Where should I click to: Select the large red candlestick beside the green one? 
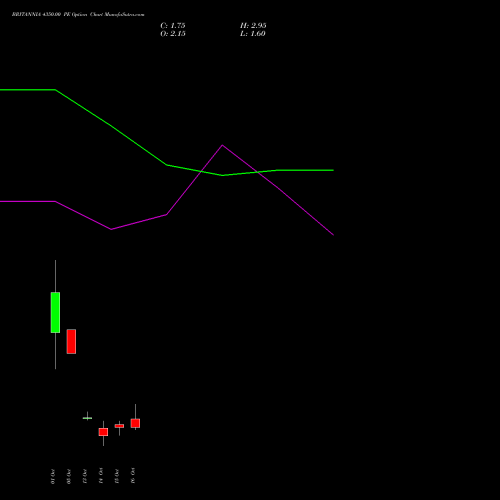(71, 341)
